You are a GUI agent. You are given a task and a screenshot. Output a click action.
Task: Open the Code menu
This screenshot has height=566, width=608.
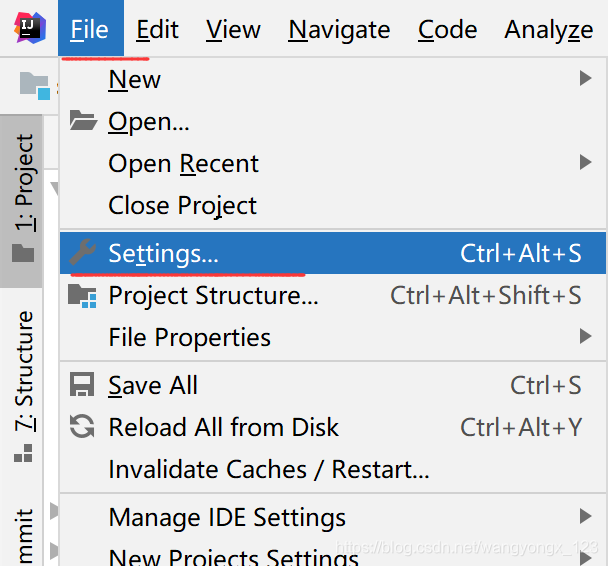pyautogui.click(x=447, y=30)
